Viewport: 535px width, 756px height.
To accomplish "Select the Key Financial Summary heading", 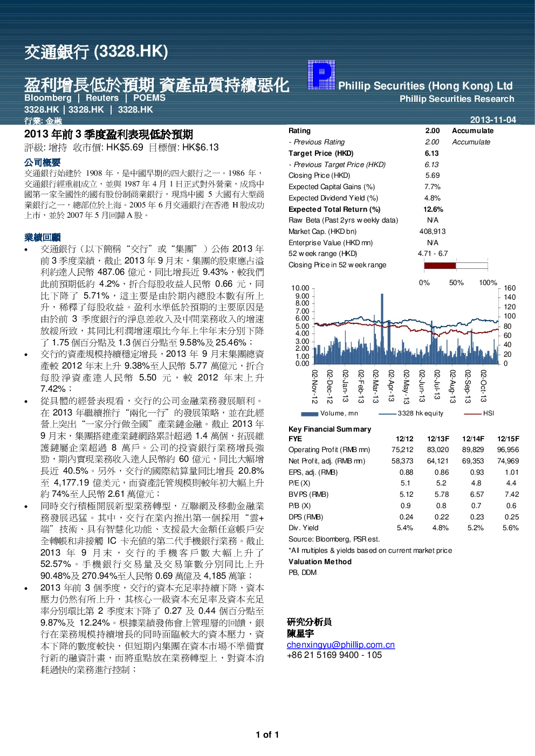I will coord(330,429).
